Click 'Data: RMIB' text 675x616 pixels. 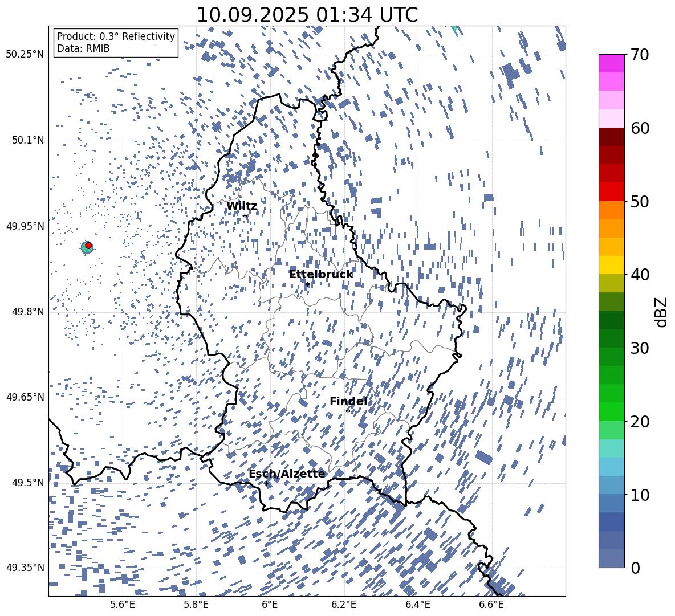pos(83,48)
